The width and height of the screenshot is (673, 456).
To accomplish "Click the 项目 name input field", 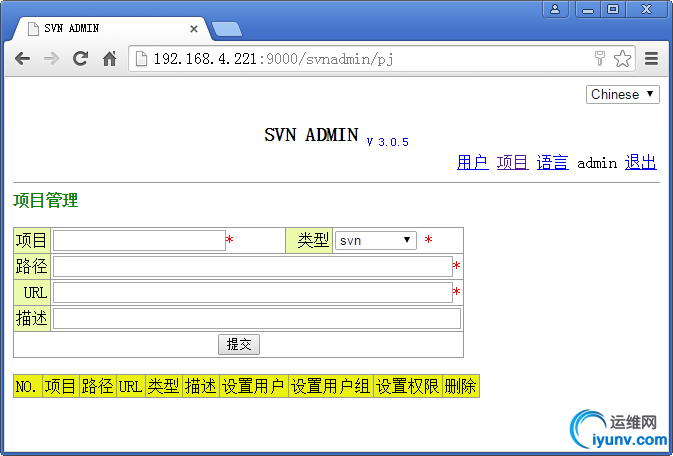I will point(139,240).
